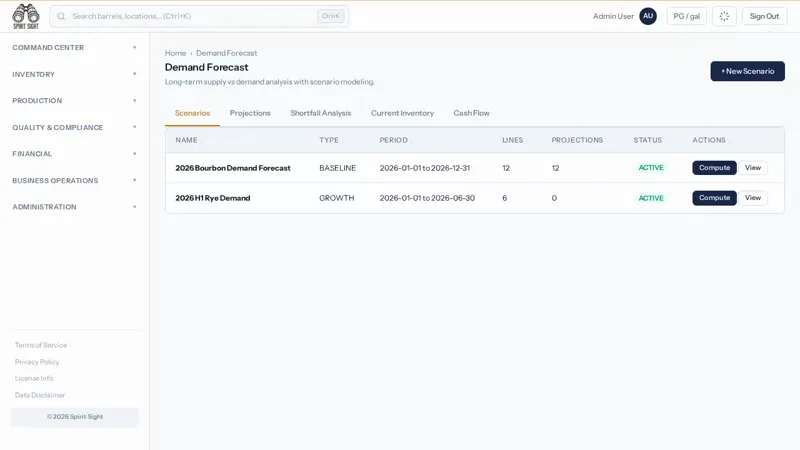Toggle the theme sun icon button
800x450 pixels.
[x=724, y=16]
